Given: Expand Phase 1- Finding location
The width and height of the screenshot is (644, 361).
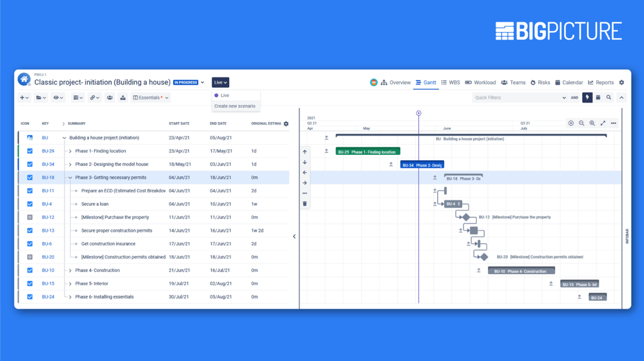Looking at the screenshot, I should tap(70, 151).
